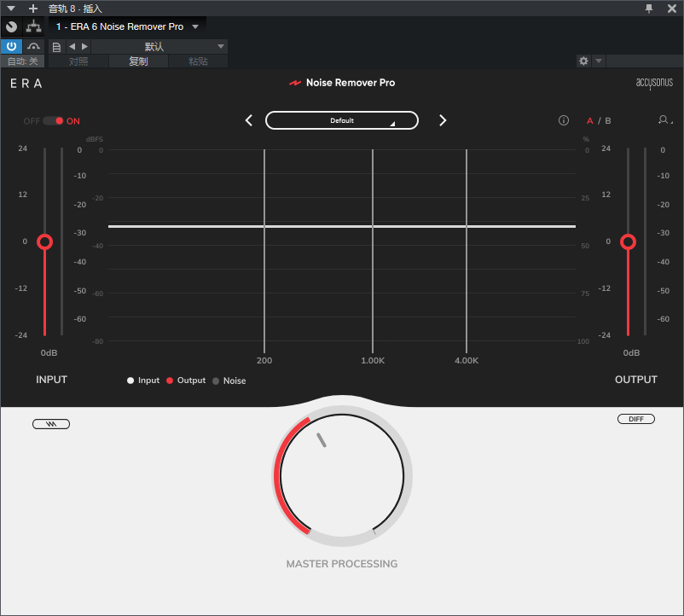Open the preset file page icon

tap(56, 47)
